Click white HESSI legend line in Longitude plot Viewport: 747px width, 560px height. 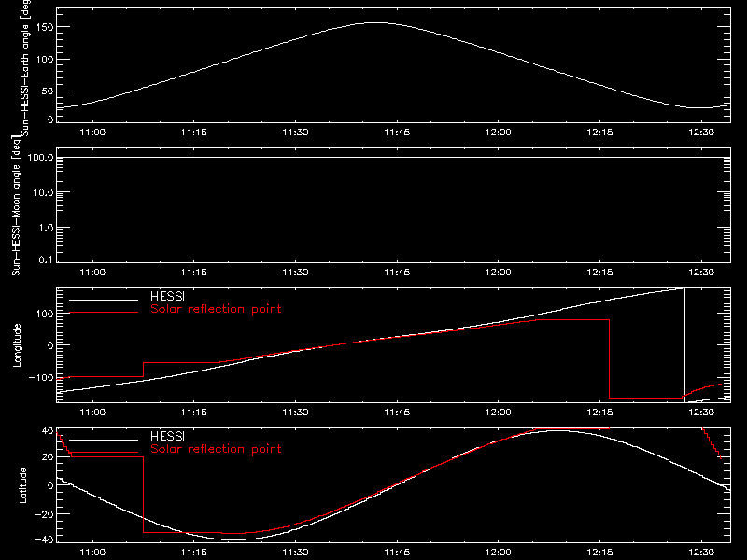[104, 300]
